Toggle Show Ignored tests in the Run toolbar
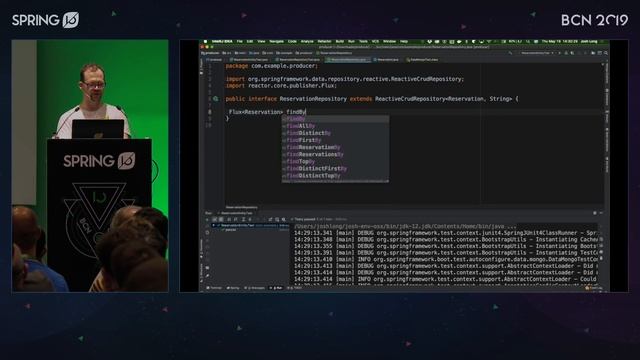Viewport: 640px width, 360px height. point(221,220)
